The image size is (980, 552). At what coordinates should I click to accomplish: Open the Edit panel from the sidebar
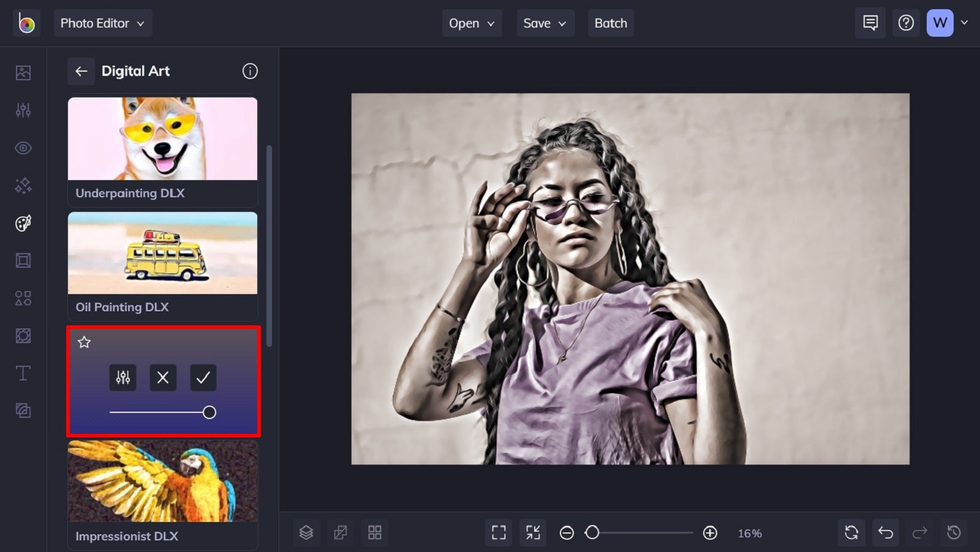click(23, 110)
